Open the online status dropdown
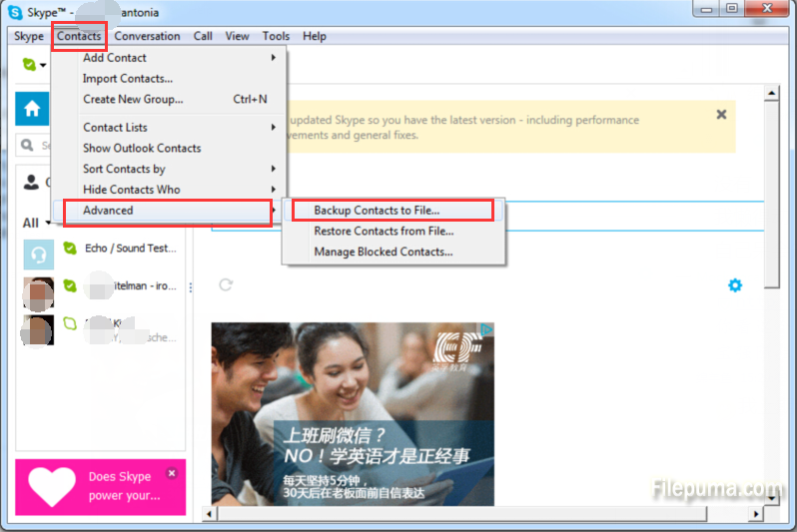797x532 pixels. coord(35,65)
